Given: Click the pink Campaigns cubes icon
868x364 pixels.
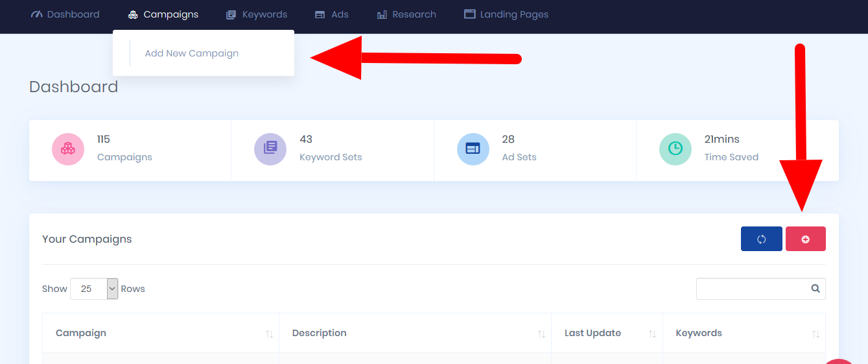Looking at the screenshot, I should pos(68,149).
